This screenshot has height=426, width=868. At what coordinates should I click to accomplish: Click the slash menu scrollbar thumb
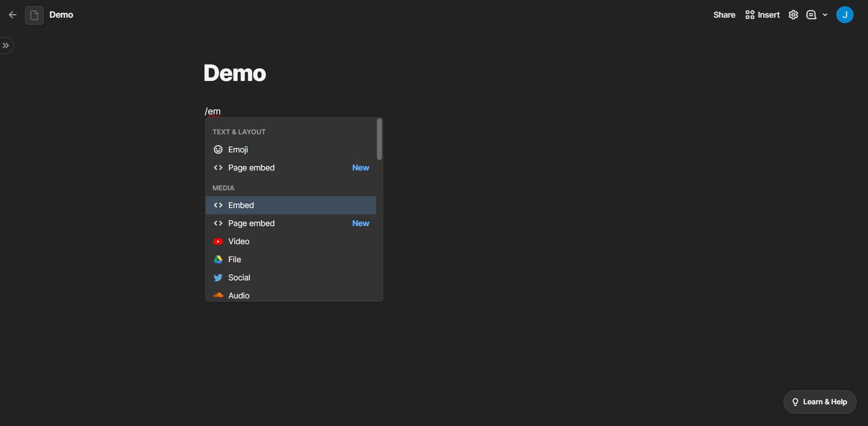379,139
